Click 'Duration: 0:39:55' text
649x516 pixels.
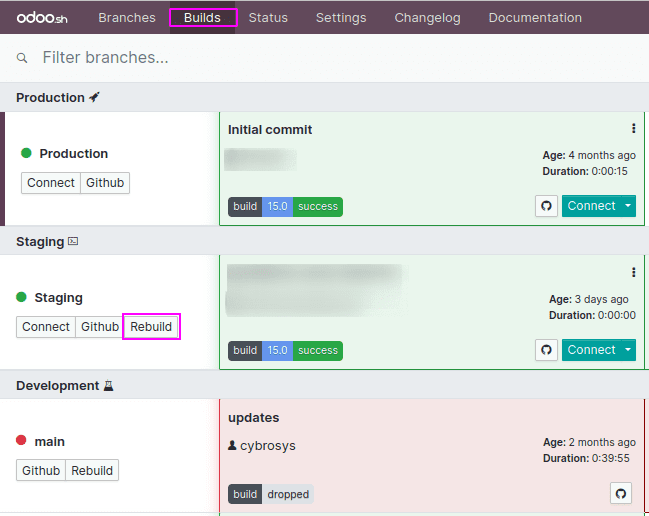(x=586, y=458)
